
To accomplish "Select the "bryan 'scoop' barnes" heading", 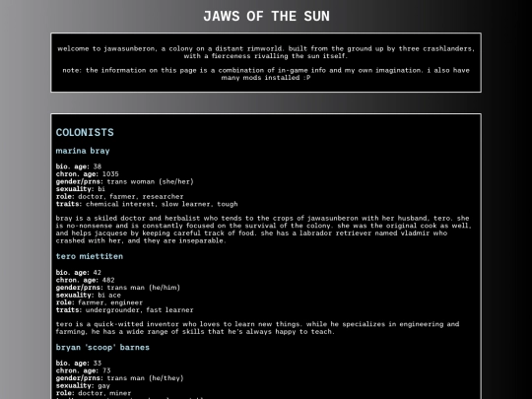I will [x=102, y=348].
